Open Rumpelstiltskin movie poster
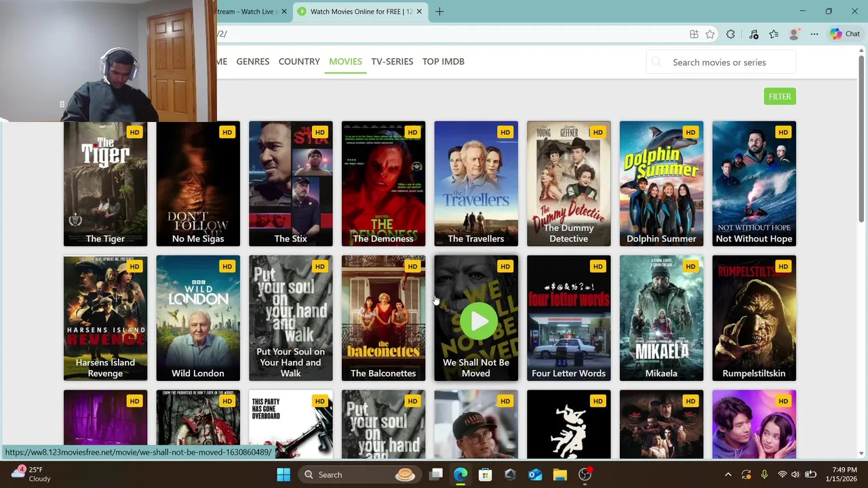Screen dimensions: 868x488 point(754,319)
